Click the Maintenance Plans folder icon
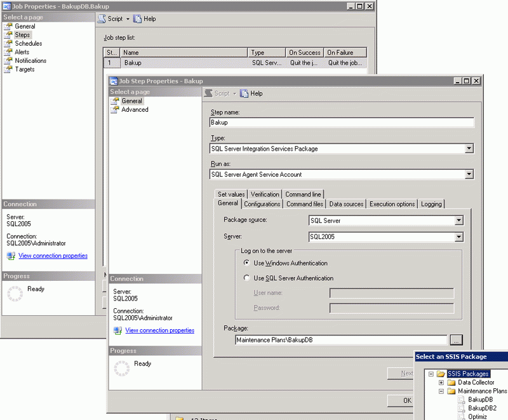Screen dimensions: 508x420 click(451, 391)
